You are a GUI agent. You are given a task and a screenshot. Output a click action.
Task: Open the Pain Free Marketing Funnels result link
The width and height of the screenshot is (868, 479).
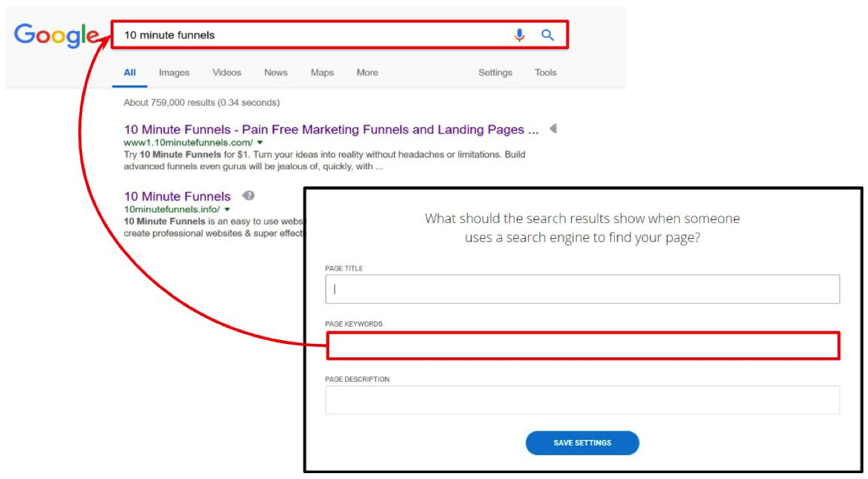tap(331, 130)
